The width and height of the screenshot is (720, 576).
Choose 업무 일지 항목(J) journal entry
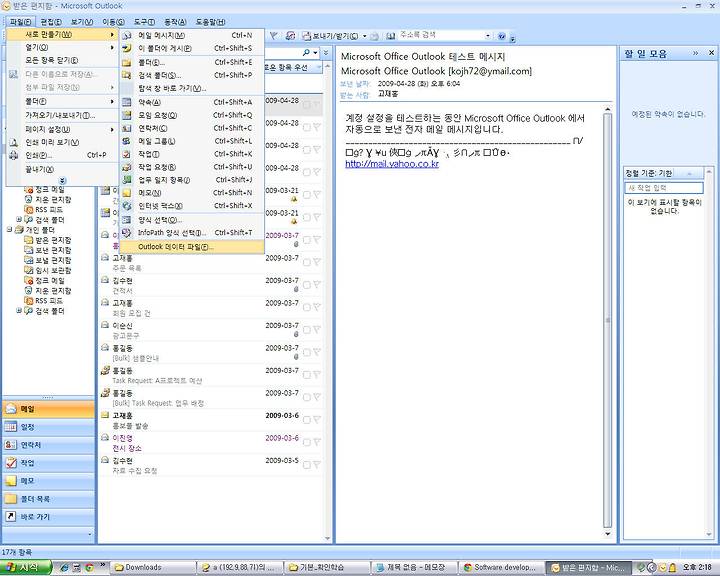point(192,180)
